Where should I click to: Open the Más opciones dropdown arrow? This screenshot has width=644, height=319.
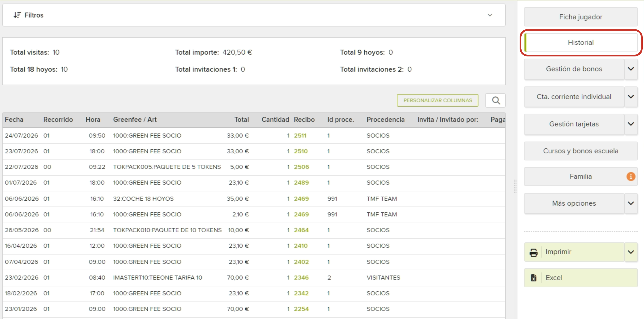631,203
